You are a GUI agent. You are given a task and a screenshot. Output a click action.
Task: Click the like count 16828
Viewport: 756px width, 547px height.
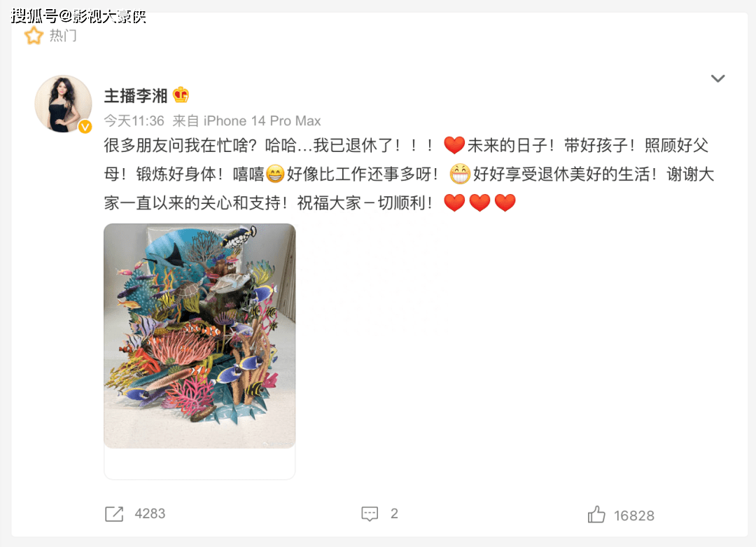pos(634,515)
